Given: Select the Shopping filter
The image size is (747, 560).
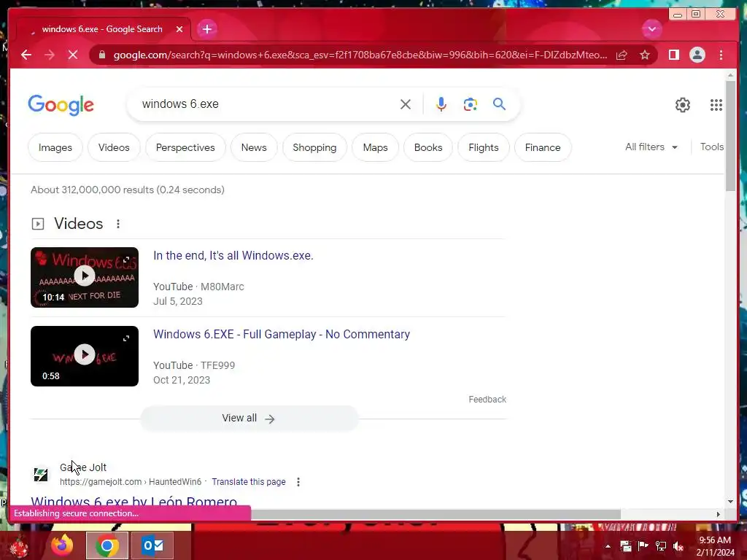Looking at the screenshot, I should pyautogui.click(x=314, y=147).
